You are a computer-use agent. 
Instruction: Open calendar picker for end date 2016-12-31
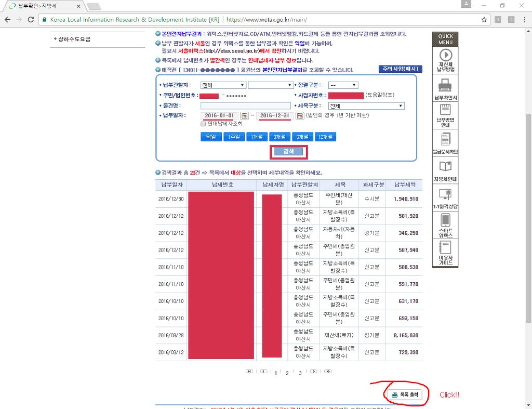(x=300, y=116)
